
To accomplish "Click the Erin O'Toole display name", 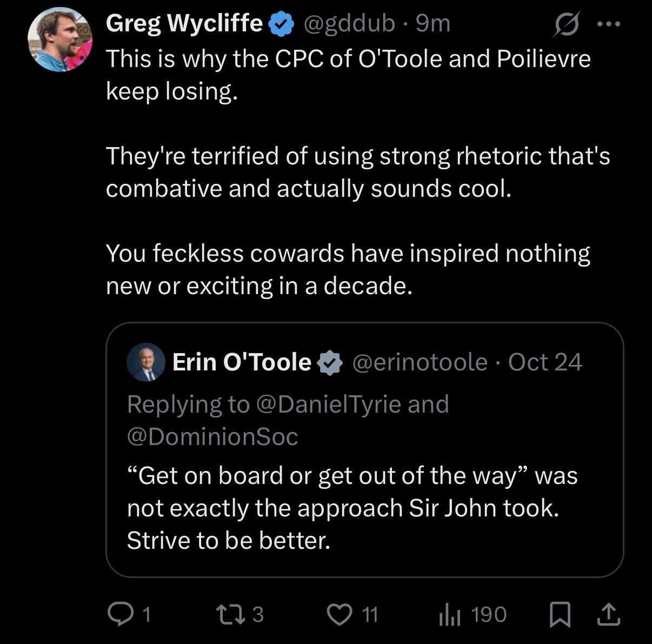I will (x=241, y=362).
